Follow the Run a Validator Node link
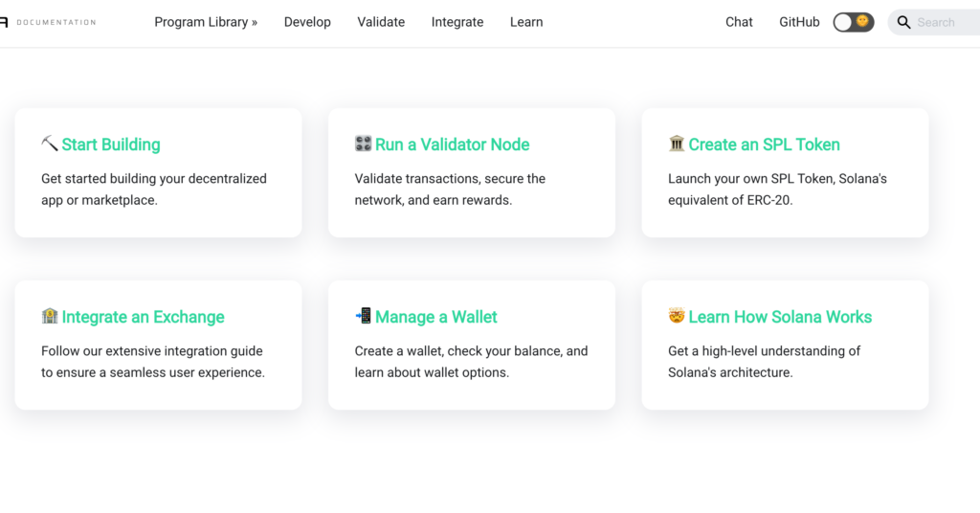The image size is (980, 513). pyautogui.click(x=452, y=145)
